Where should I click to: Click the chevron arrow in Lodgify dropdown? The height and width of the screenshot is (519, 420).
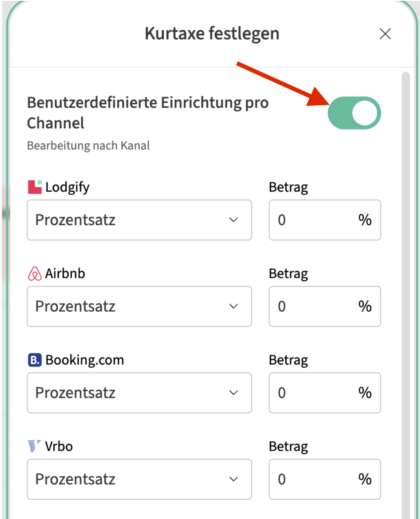tap(233, 220)
